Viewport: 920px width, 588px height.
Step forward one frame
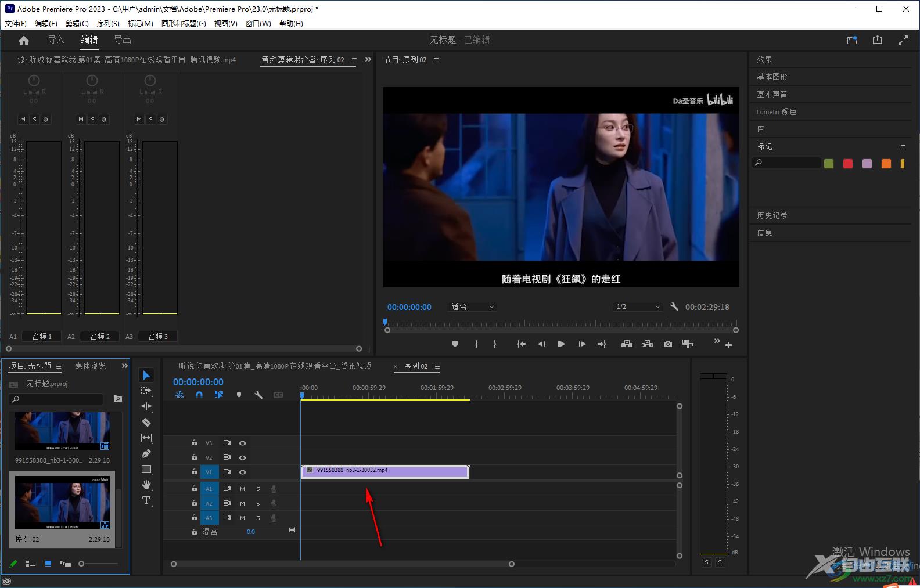click(x=582, y=344)
